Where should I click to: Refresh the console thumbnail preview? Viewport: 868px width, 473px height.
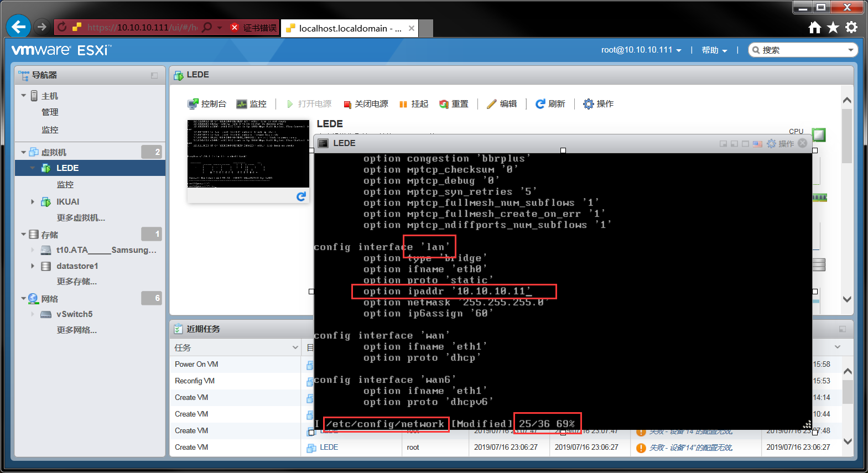click(x=301, y=196)
